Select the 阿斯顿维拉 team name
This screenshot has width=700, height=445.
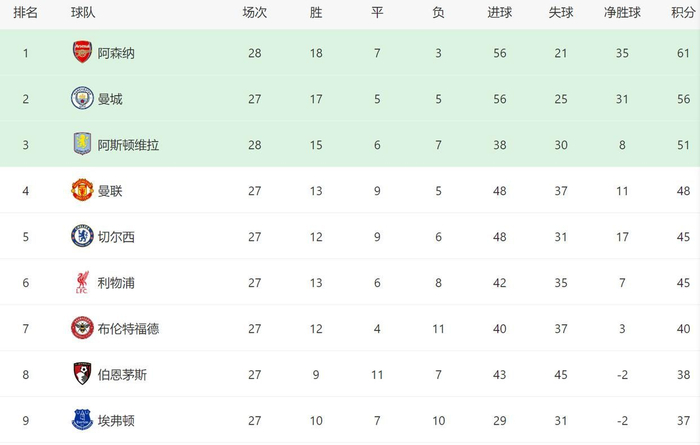(128, 144)
